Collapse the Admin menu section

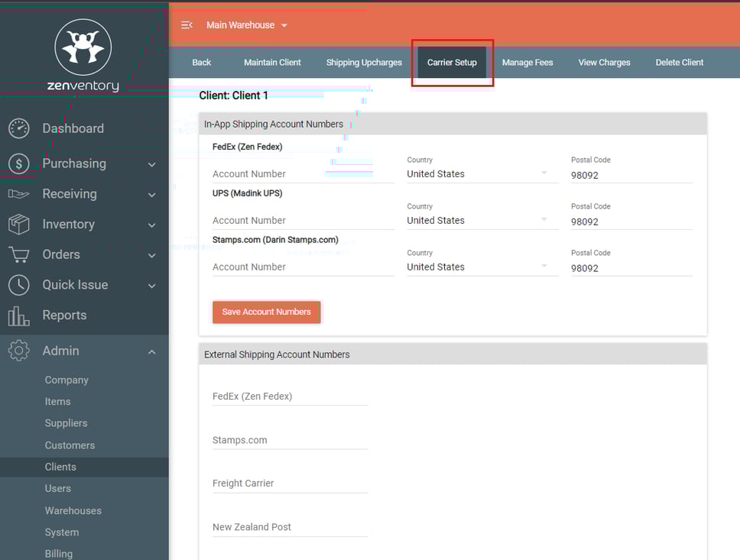tap(151, 351)
